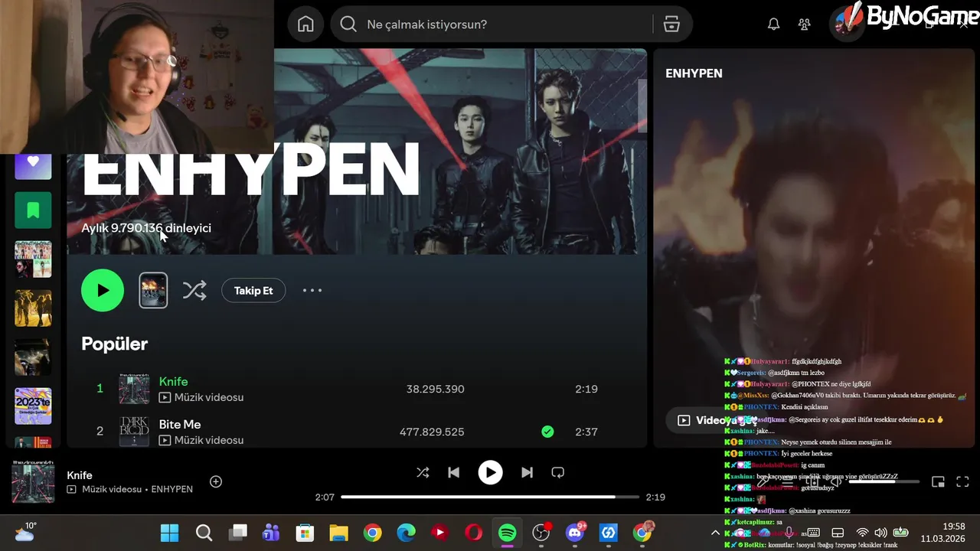Open the Browse icon in search bar

click(671, 24)
